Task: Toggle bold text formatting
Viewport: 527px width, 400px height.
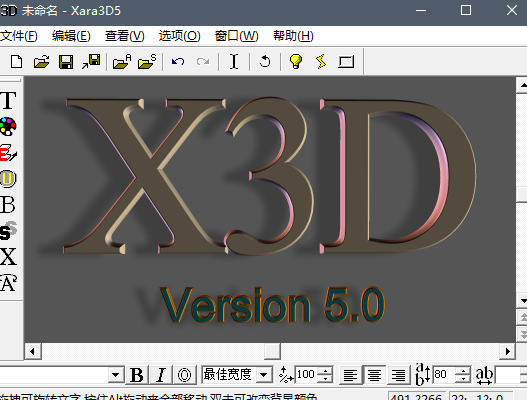Action: point(136,375)
